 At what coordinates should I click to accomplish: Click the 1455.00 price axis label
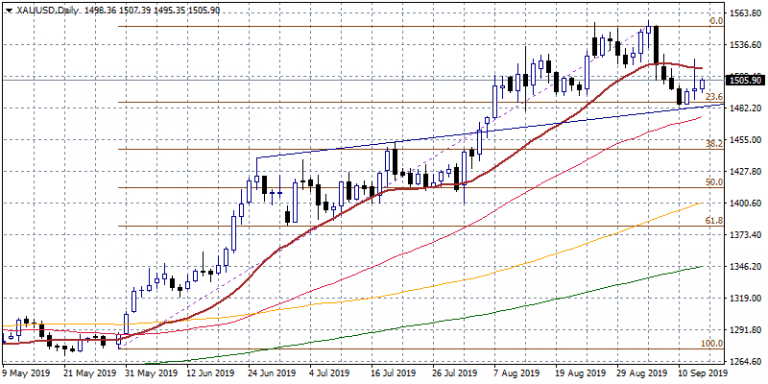tap(745, 140)
